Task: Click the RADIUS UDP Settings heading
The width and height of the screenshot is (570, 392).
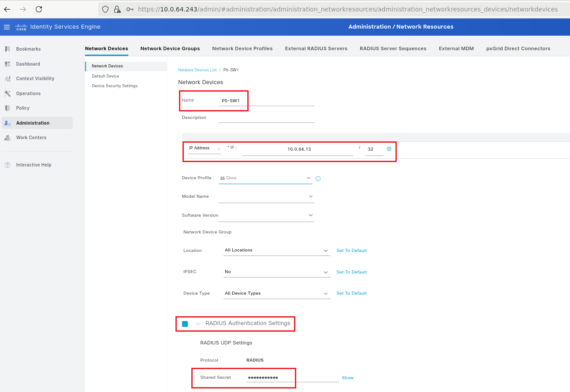Action: (x=226, y=343)
